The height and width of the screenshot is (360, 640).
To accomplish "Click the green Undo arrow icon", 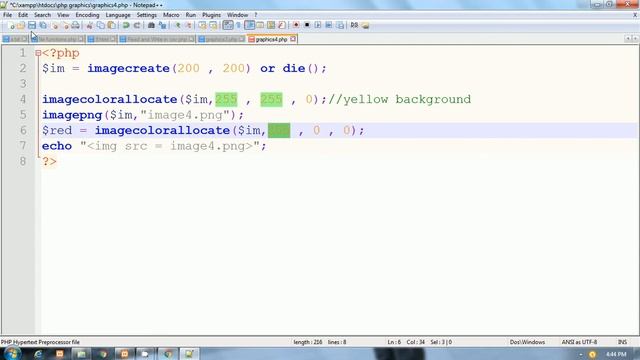I will [x=126, y=25].
